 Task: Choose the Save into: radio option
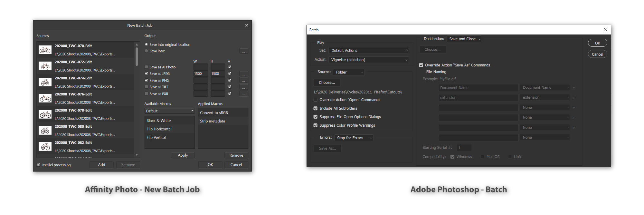click(147, 51)
